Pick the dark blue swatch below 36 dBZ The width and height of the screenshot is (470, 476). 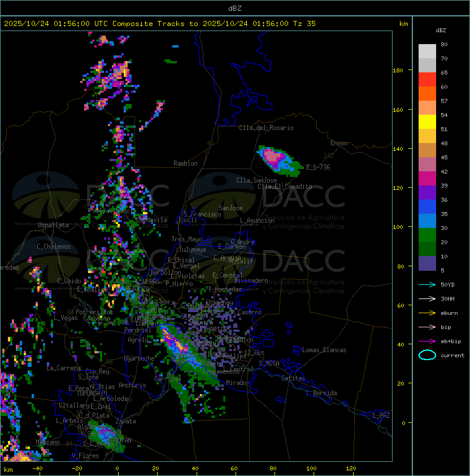click(427, 207)
